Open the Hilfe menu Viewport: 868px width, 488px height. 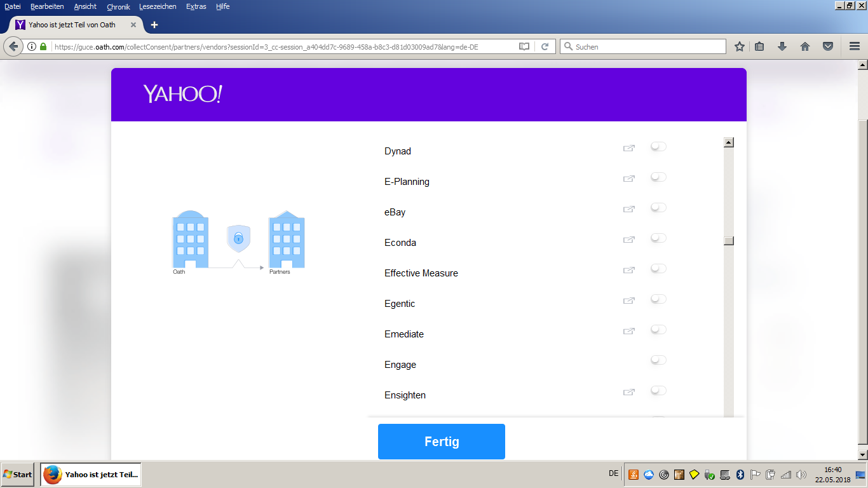[x=223, y=6]
